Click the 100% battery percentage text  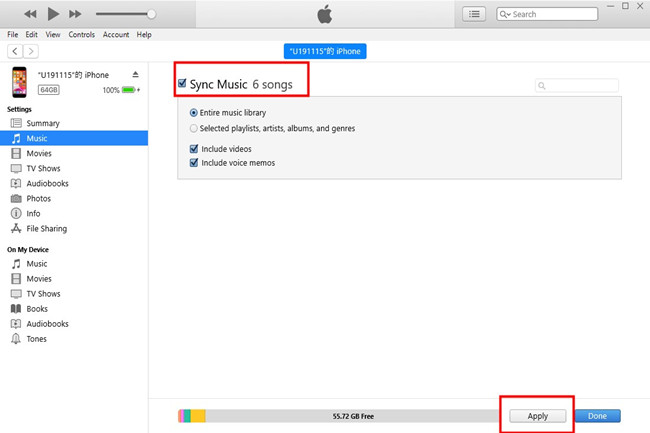pyautogui.click(x=111, y=90)
